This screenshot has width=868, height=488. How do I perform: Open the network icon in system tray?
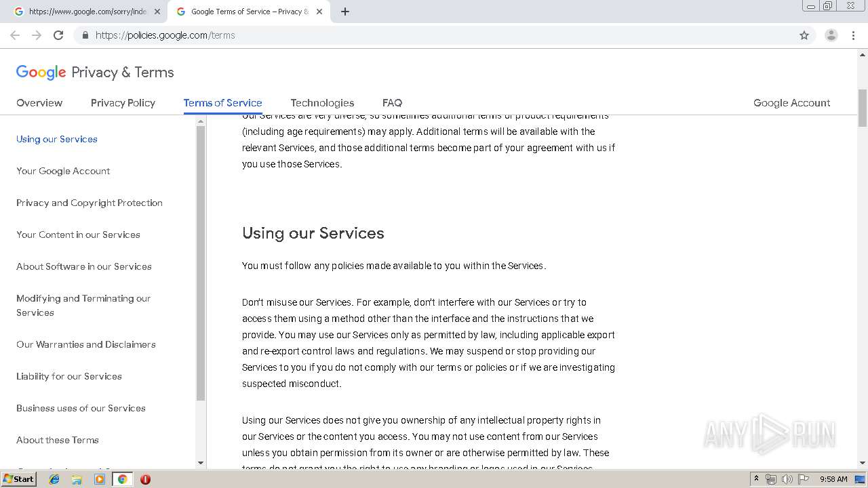[770, 479]
